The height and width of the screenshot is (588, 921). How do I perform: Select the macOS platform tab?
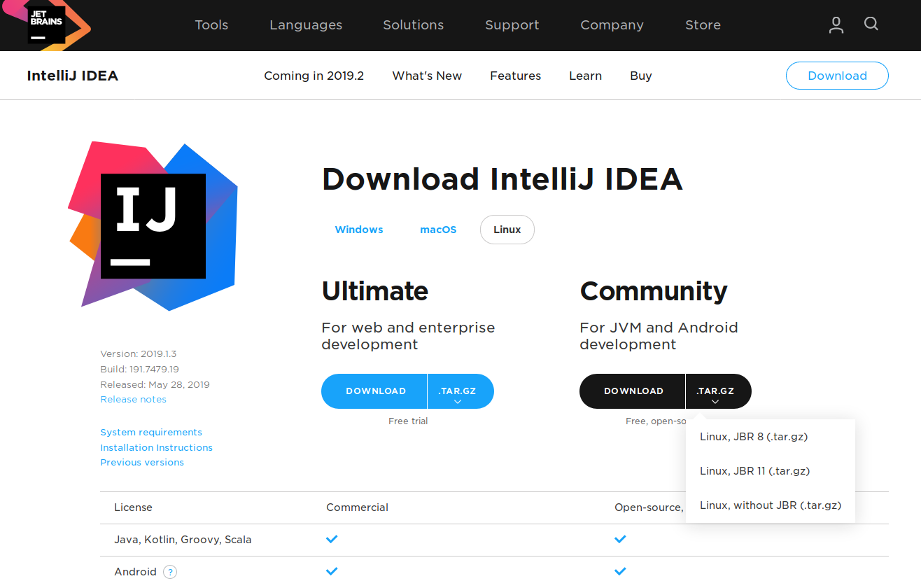[438, 230]
